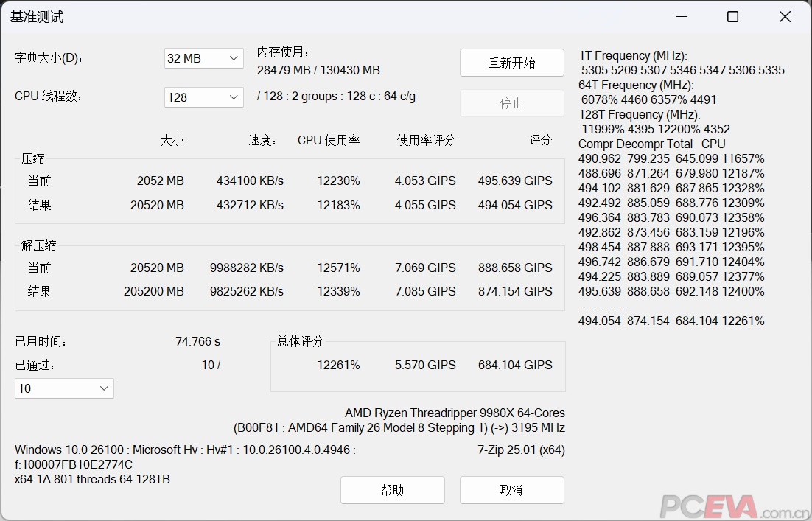Minimize the benchmark window
Viewport: 812px width, 521px height.
[680, 17]
